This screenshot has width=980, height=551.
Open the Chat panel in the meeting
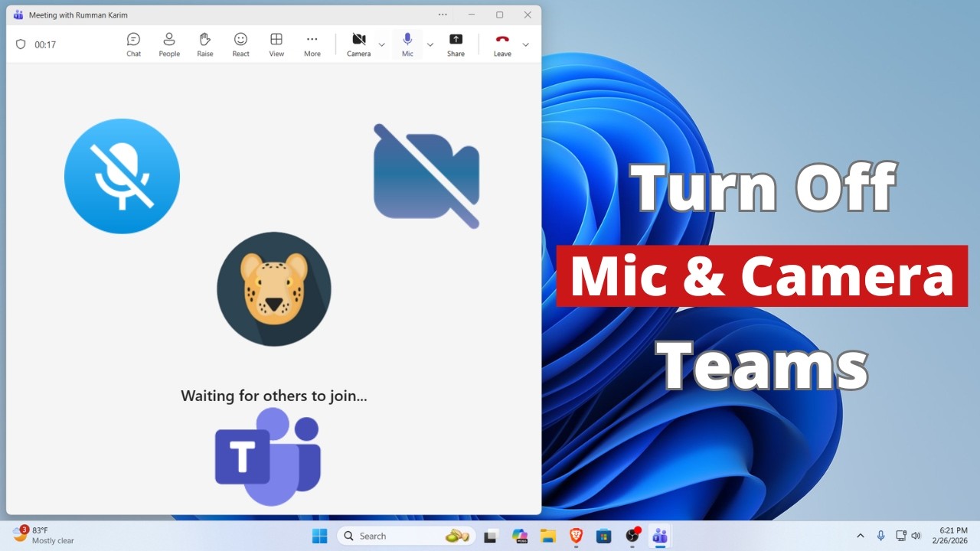click(133, 44)
